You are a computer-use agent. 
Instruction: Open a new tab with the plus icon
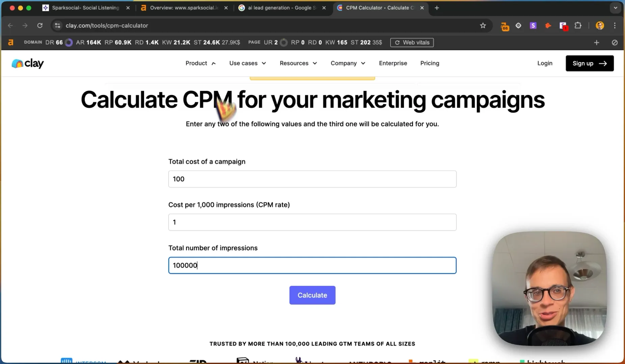tap(437, 8)
